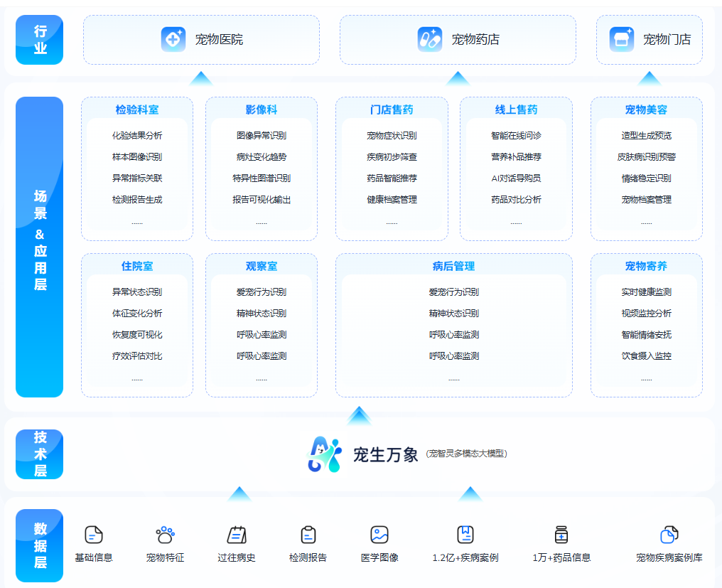Select the 宠物特征 paw icon
The image size is (722, 588).
coord(165,535)
